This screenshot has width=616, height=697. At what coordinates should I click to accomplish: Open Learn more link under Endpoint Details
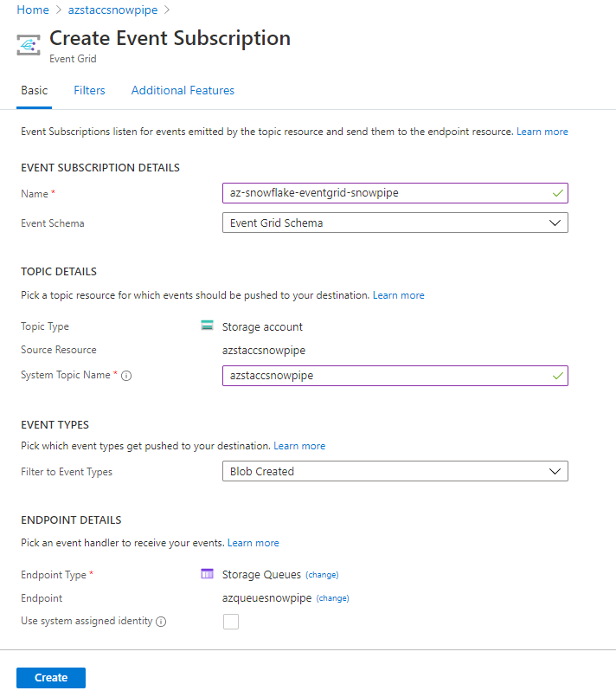(x=253, y=543)
